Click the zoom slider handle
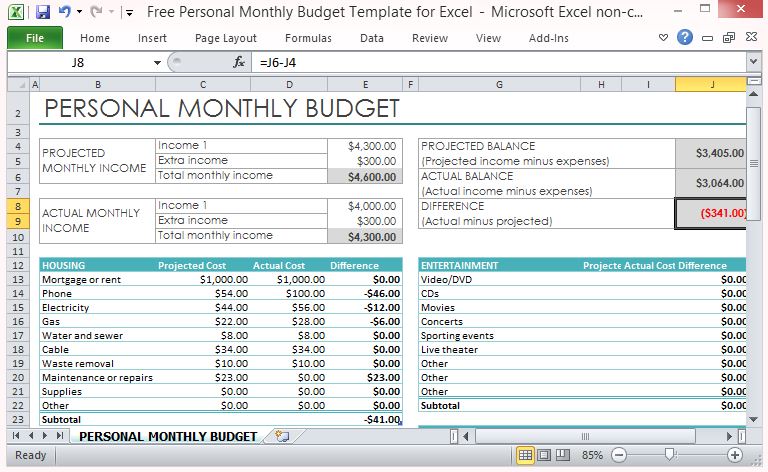768x472 pixels. coord(669,455)
